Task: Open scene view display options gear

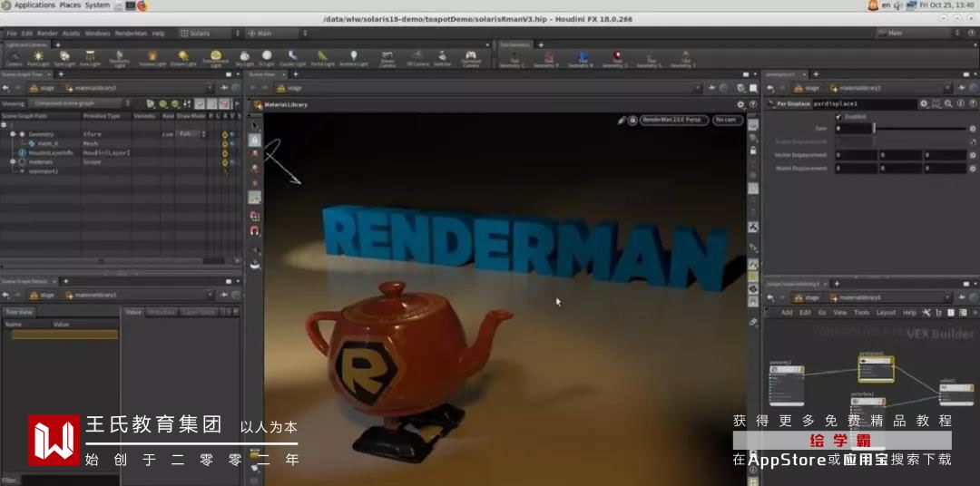Action: click(x=740, y=104)
